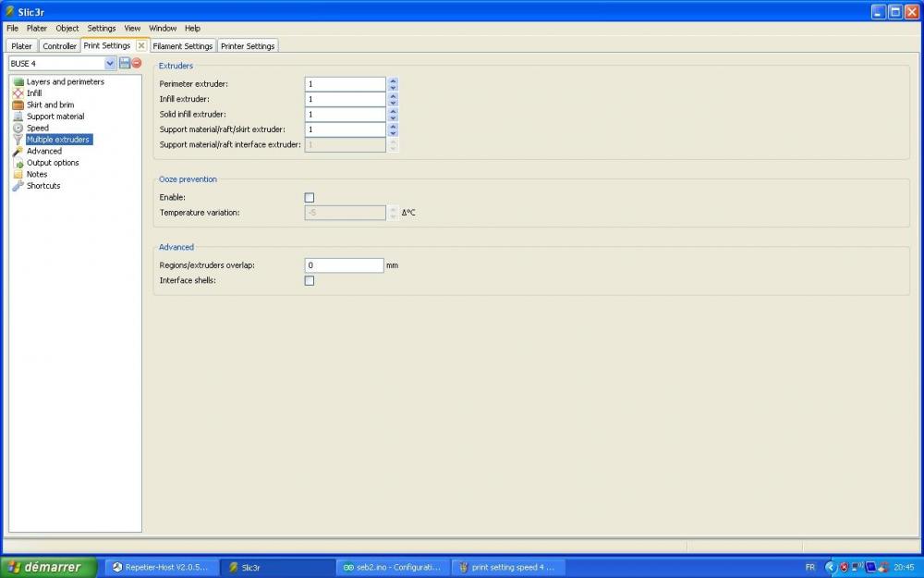Click the Infill pattern icon in the sidebar

18,93
